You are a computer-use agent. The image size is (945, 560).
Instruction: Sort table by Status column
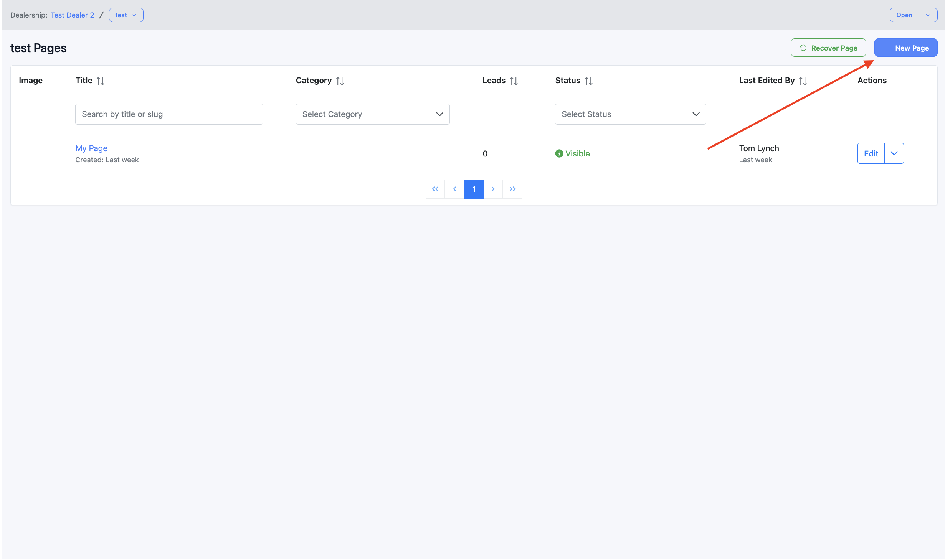(588, 81)
